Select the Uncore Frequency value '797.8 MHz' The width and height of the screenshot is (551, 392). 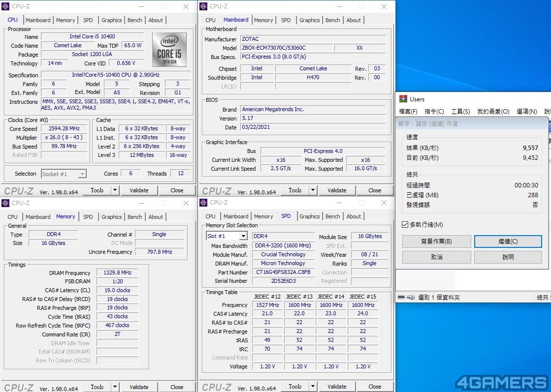(160, 252)
